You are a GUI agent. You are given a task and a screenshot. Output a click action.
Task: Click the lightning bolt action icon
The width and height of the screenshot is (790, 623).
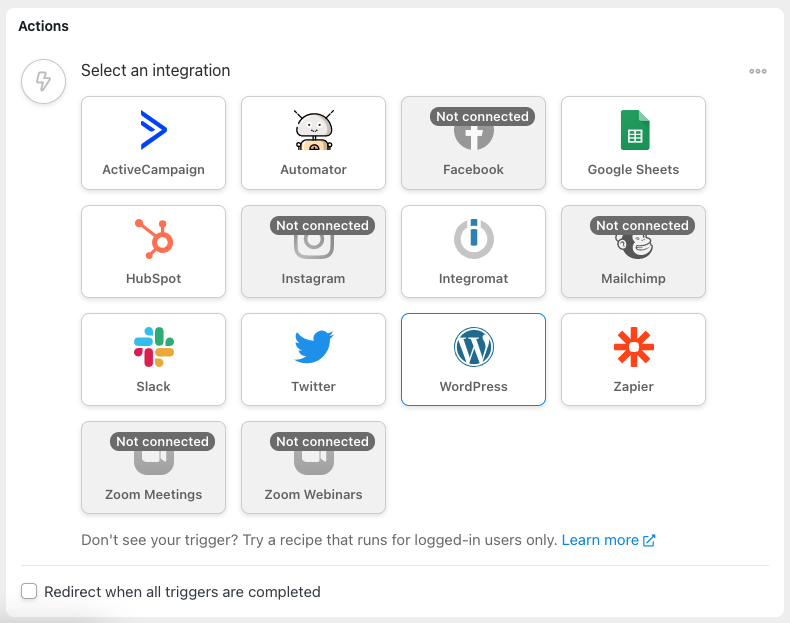[x=43, y=81]
